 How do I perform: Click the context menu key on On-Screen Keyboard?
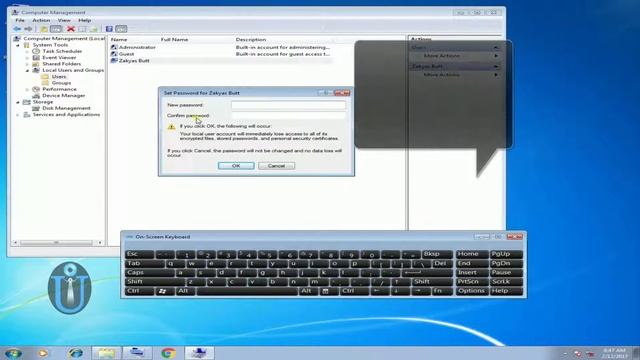(325, 291)
